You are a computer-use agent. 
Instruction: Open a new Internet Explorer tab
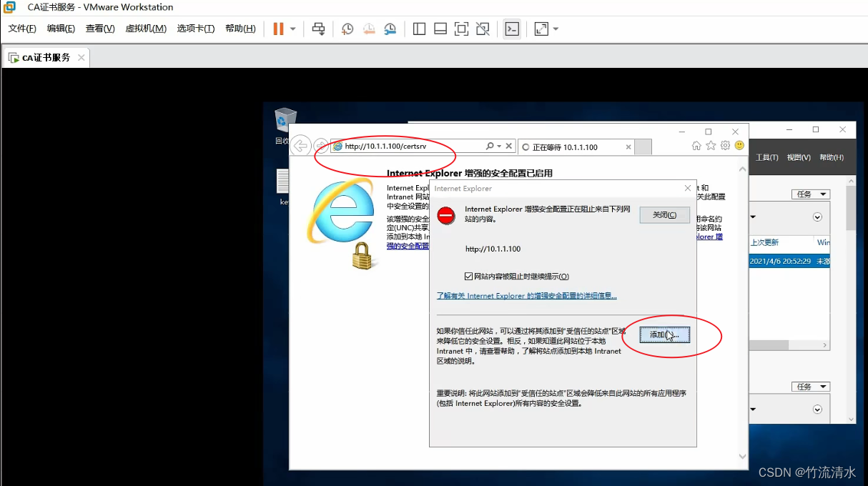pos(643,147)
